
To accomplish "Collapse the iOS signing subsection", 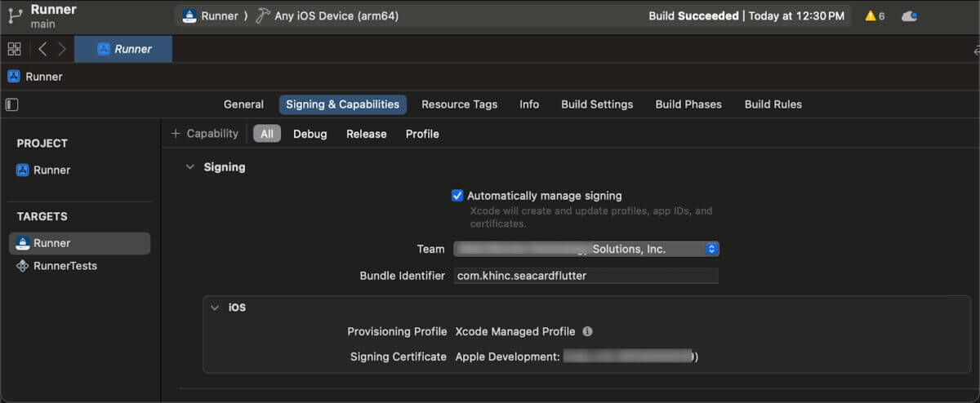I will [215, 308].
